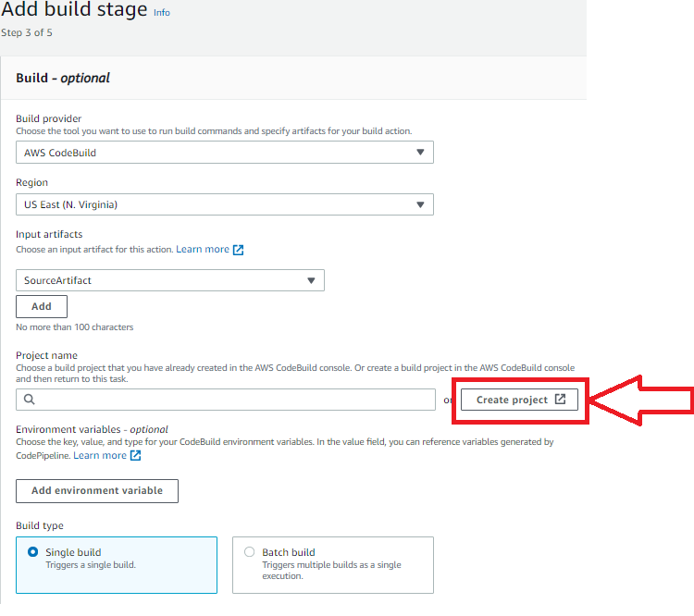Click Learn more under Input artifacts
This screenshot has height=616, width=694.
tap(203, 249)
